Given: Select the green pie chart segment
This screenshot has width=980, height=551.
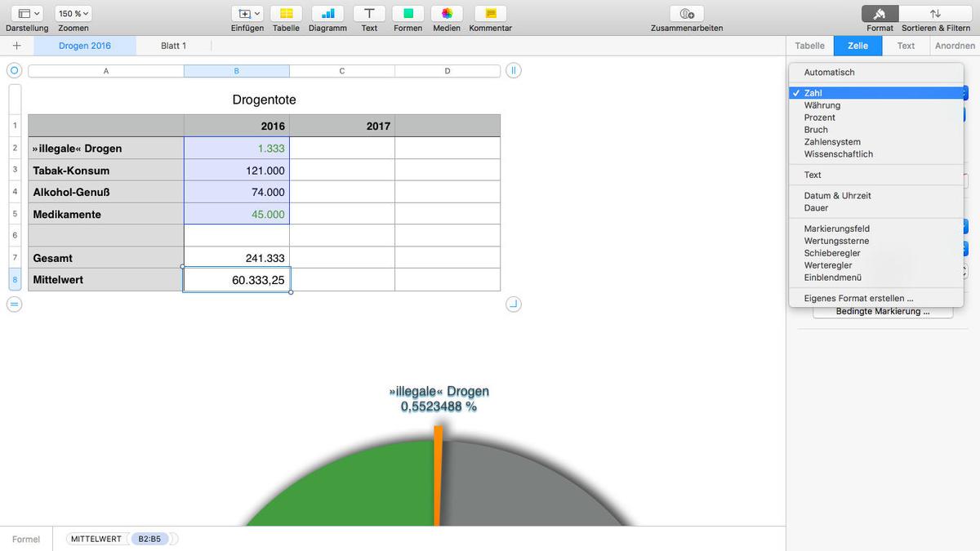Looking at the screenshot, I should pyautogui.click(x=359, y=490).
